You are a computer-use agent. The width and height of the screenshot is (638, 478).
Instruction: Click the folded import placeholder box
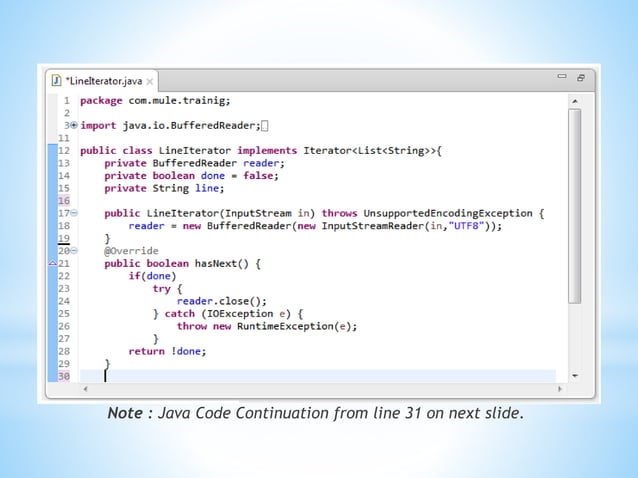[x=264, y=126]
